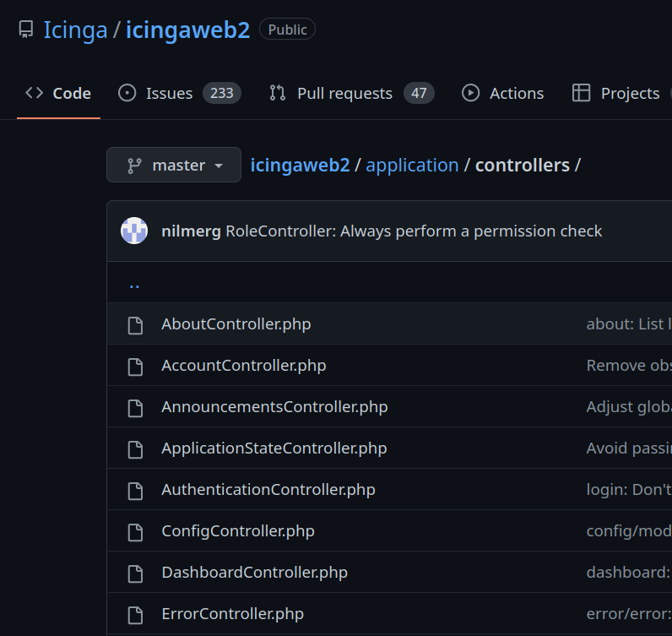Click the Projects table icon

click(581, 93)
